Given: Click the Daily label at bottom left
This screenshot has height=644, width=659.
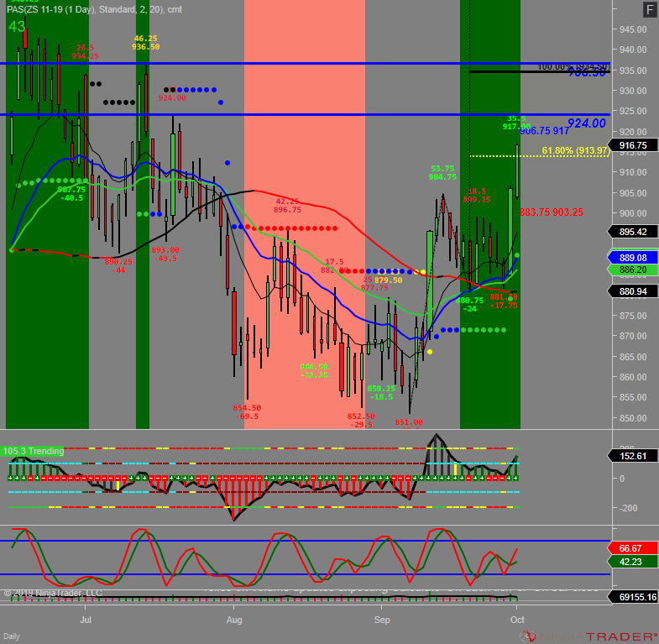Looking at the screenshot, I should tap(12, 637).
